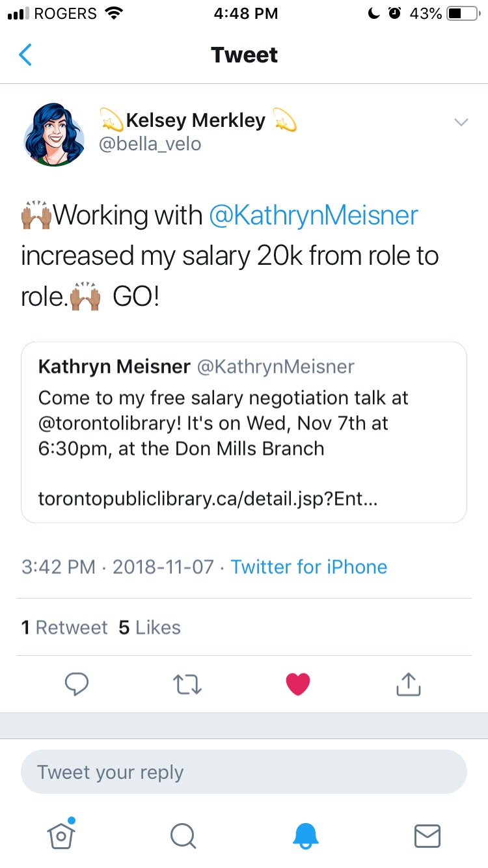The height and width of the screenshot is (868, 488).
Task: Tap the reply speech bubble icon
Action: (77, 684)
